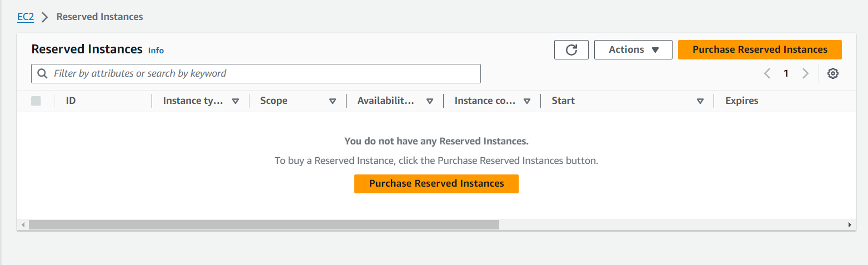Screen dimensions: 868x265
Task: Click the filter by attributes search field
Action: tap(261, 73)
